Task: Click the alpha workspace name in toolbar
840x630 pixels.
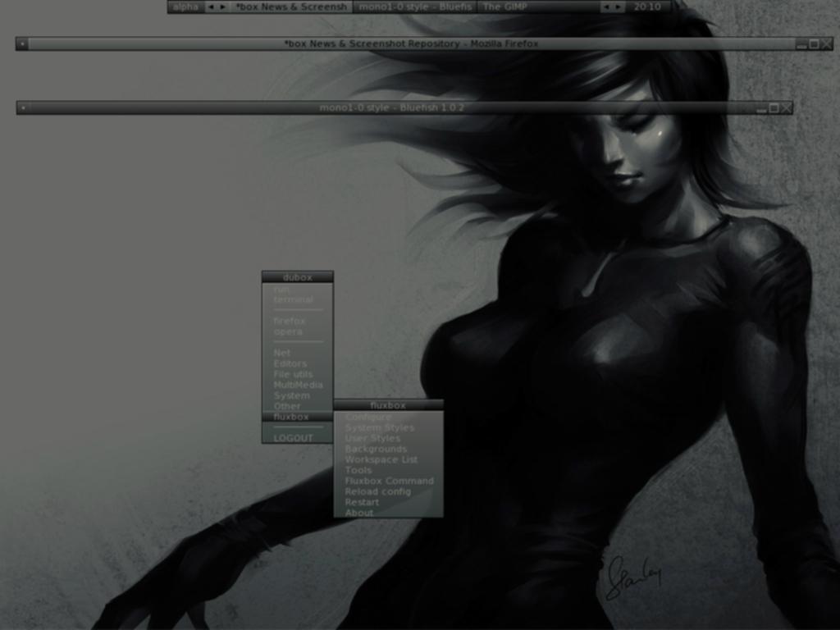Action: click(186, 7)
